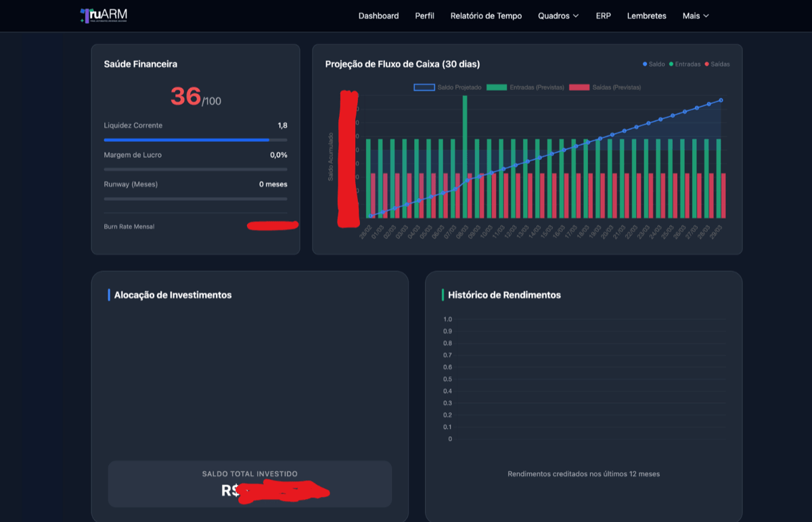
Task: Click the 0.5 y-axis value in Rendimentos chart
Action: tap(447, 379)
